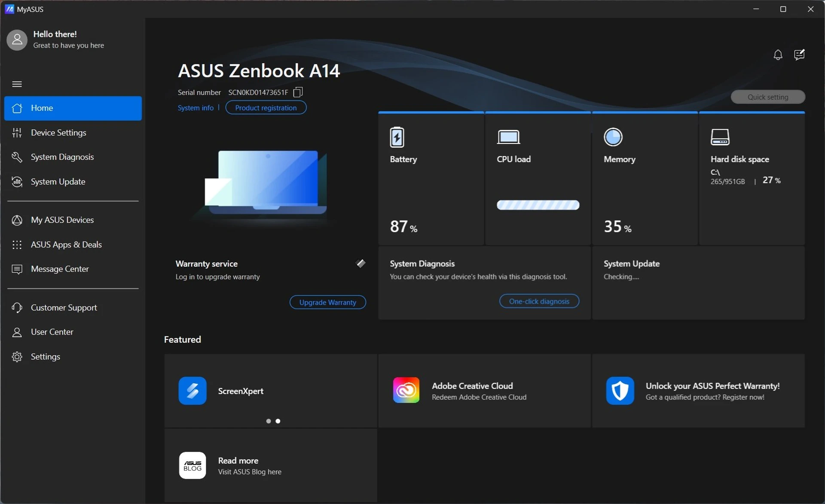This screenshot has height=504, width=825.
Task: Click the ASUS Perfect Warranty shield icon
Action: point(620,391)
